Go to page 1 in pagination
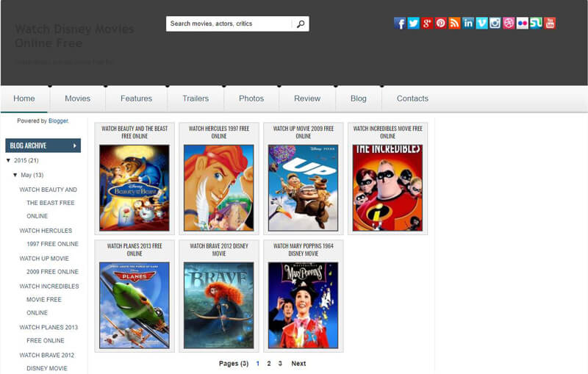This screenshot has height=374, width=588. pos(258,364)
